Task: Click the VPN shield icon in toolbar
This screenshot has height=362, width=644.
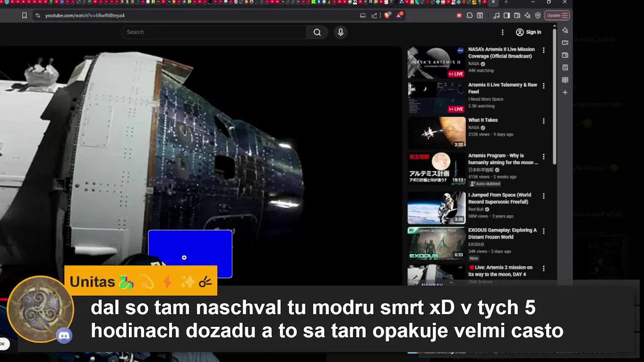Action: [x=538, y=16]
